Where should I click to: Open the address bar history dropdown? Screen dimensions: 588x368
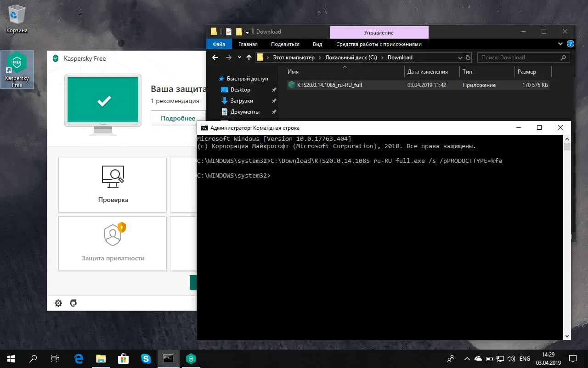pyautogui.click(x=461, y=57)
